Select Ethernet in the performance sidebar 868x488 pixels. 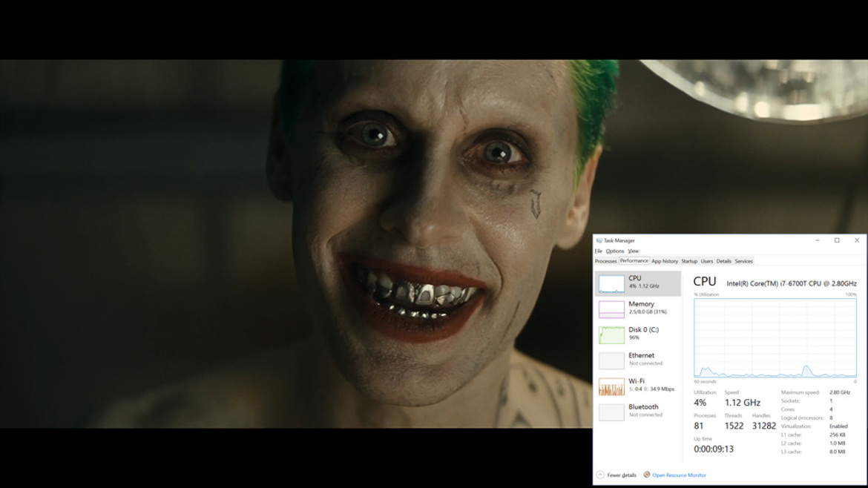[638, 360]
